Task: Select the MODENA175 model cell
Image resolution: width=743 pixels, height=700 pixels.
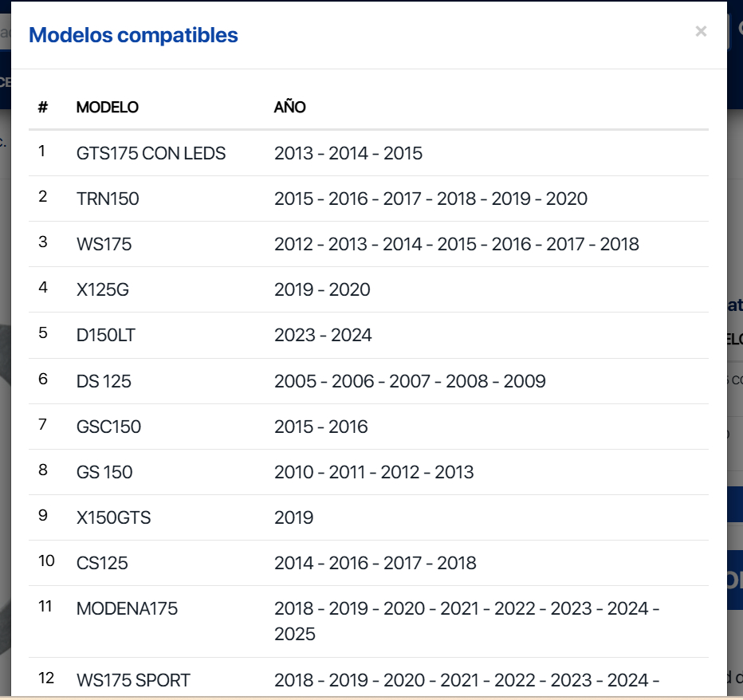Action: (127, 609)
